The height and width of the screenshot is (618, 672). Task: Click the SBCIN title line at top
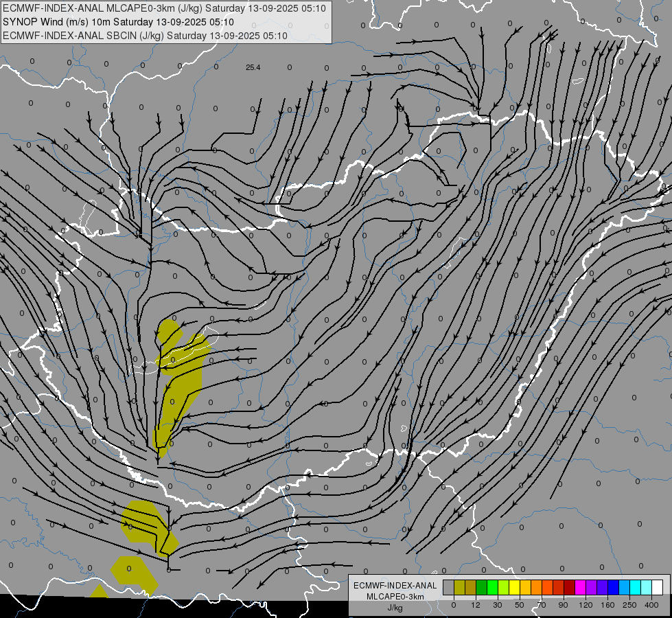click(145, 36)
